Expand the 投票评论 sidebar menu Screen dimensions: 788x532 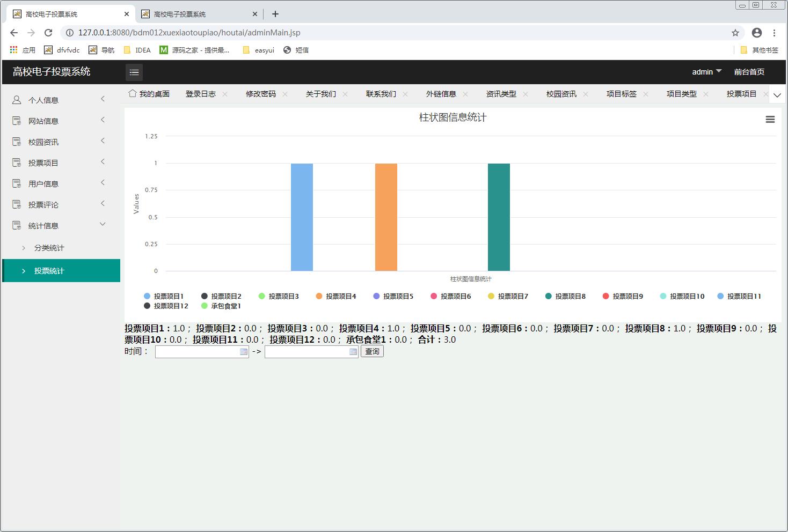click(x=103, y=203)
